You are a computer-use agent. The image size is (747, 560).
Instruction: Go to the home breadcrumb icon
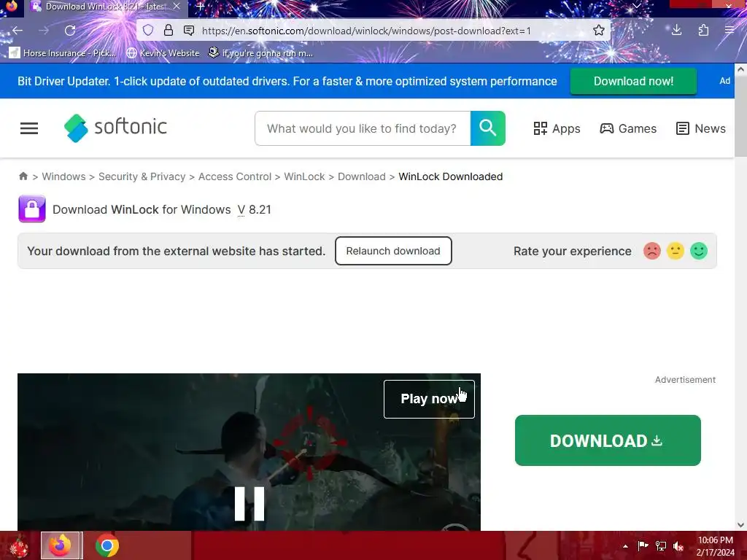click(x=23, y=176)
